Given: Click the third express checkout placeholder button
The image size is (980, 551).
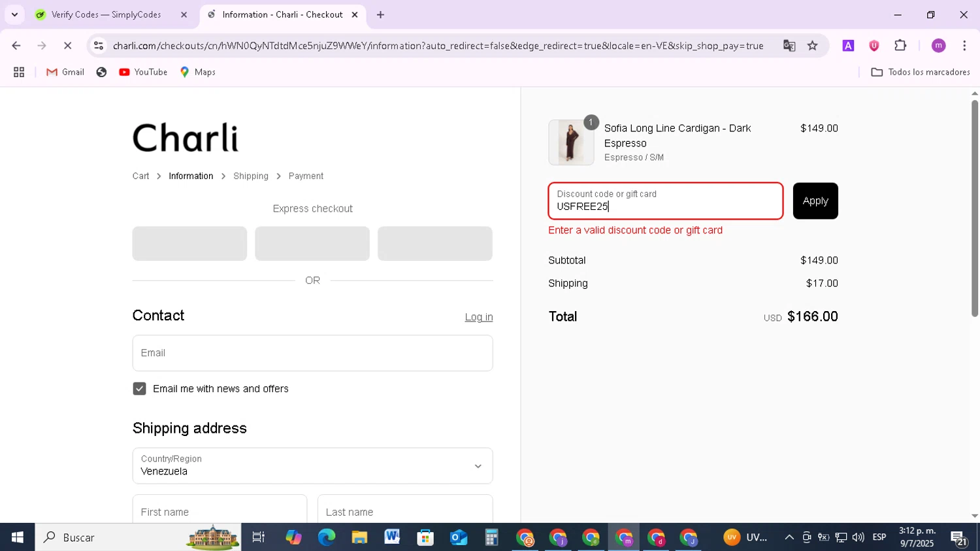Looking at the screenshot, I should coord(435,243).
